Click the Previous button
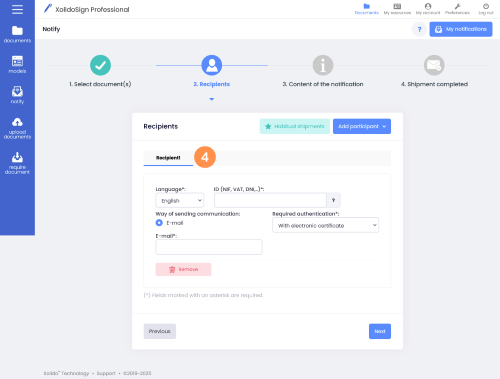 [160, 331]
